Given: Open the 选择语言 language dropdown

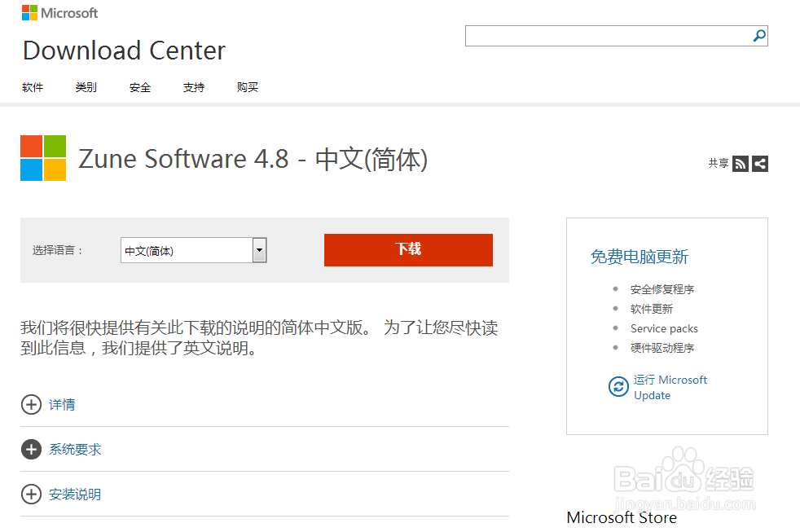Looking at the screenshot, I should click(259, 250).
